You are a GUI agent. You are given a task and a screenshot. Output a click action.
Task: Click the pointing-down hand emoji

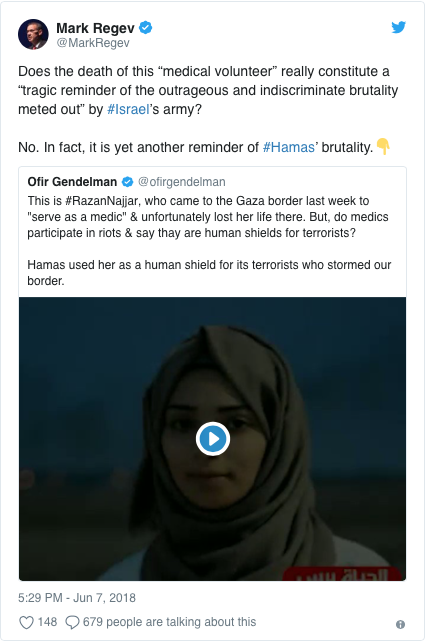click(383, 146)
